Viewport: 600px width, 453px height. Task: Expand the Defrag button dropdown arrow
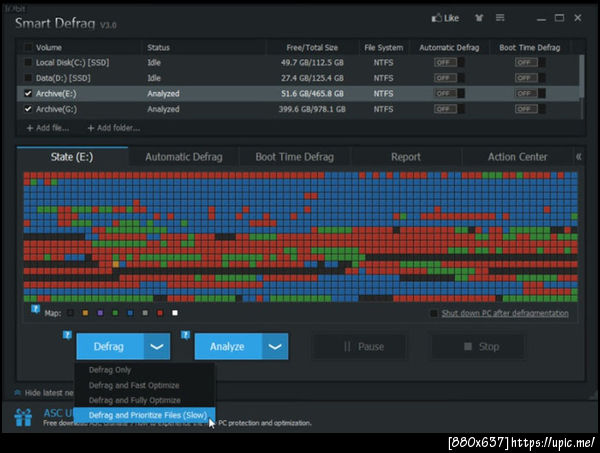pos(157,346)
